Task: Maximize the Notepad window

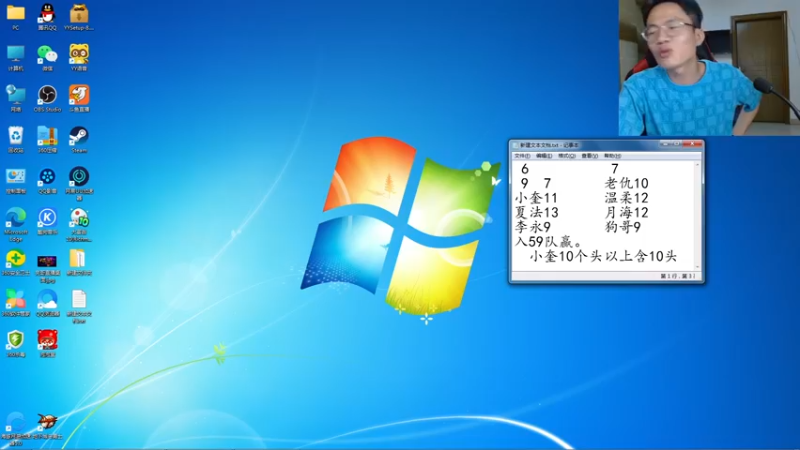Action: [677, 144]
